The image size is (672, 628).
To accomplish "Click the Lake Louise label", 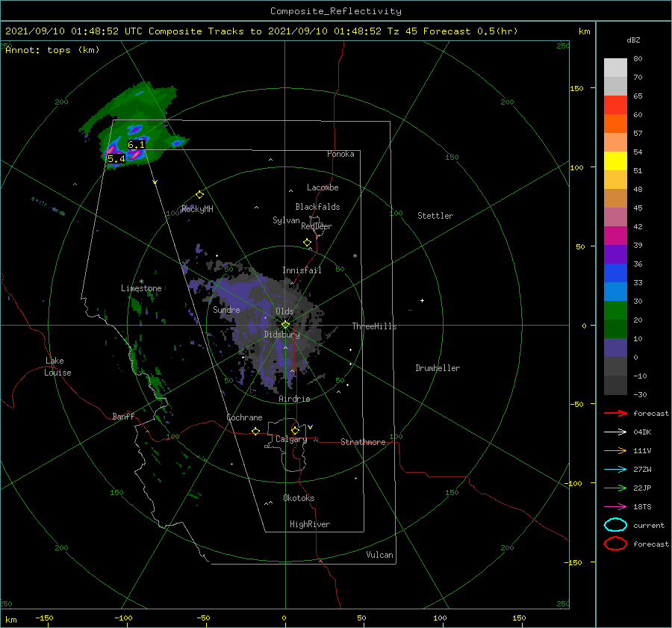I will (57, 367).
